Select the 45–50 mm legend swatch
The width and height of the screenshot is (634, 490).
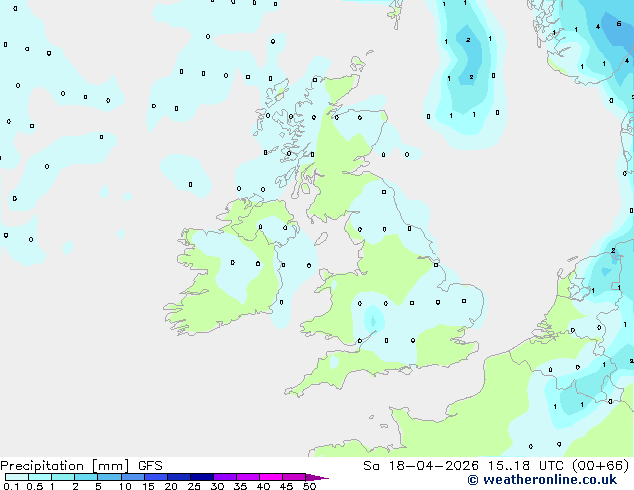coord(294,477)
